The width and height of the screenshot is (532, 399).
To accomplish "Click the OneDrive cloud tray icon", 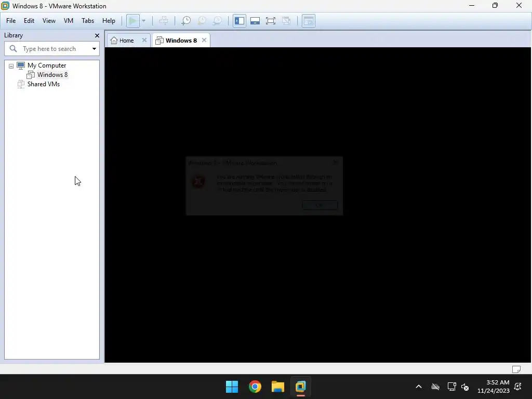I will coord(435,387).
